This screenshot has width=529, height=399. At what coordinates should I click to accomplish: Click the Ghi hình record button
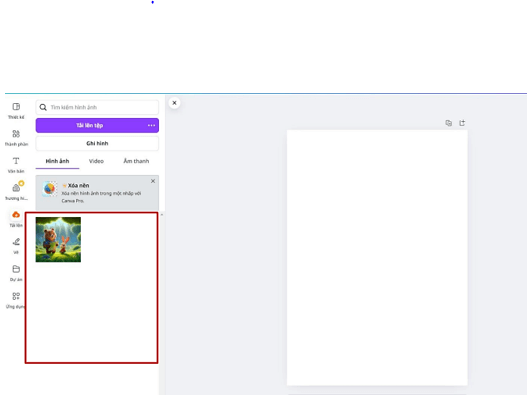coord(97,143)
